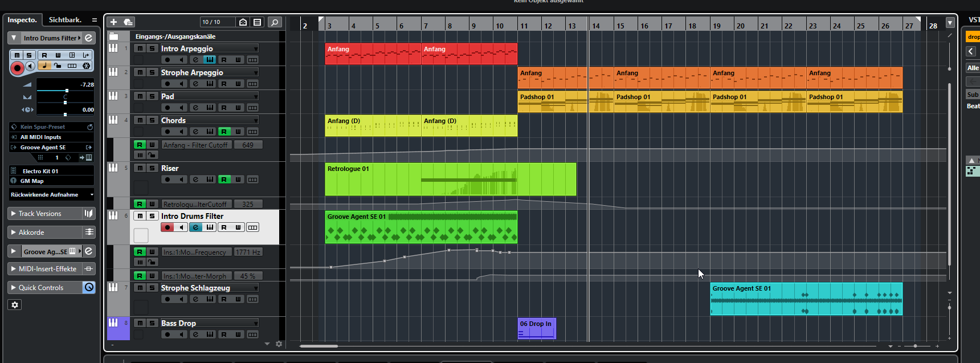
Task: Select the Inspector tab
Action: click(x=22, y=20)
